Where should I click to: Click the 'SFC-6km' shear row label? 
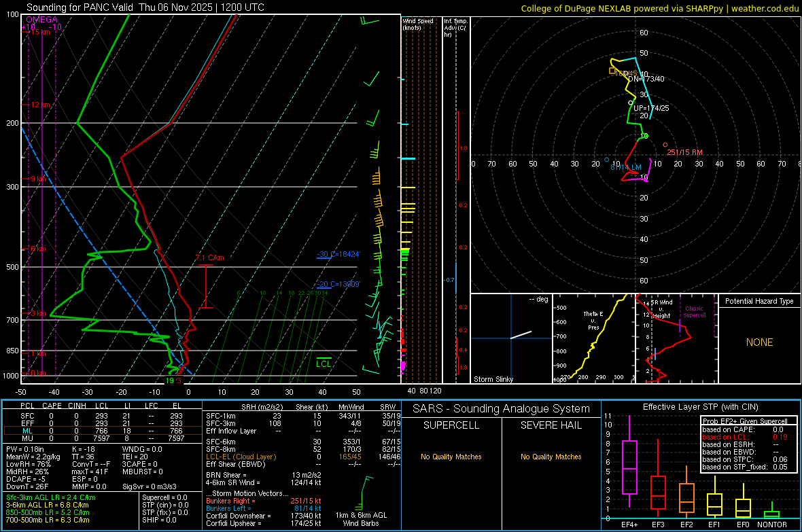[220, 442]
